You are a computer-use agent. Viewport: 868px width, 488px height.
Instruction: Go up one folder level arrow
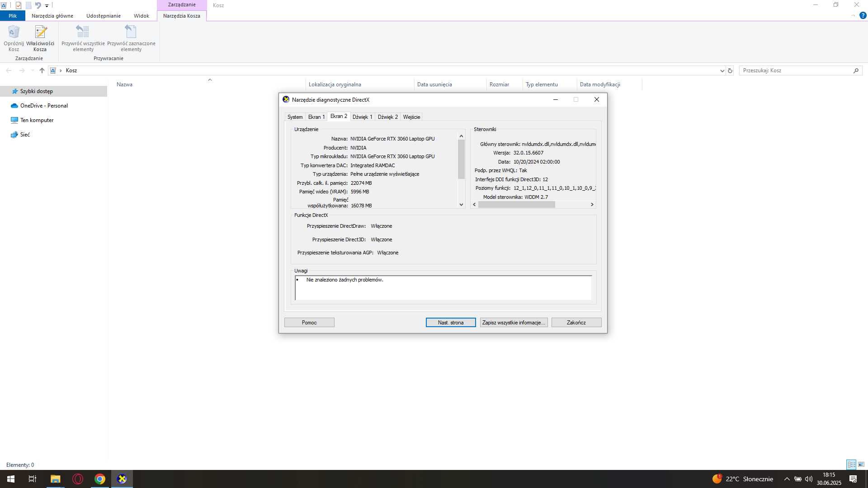(42, 70)
